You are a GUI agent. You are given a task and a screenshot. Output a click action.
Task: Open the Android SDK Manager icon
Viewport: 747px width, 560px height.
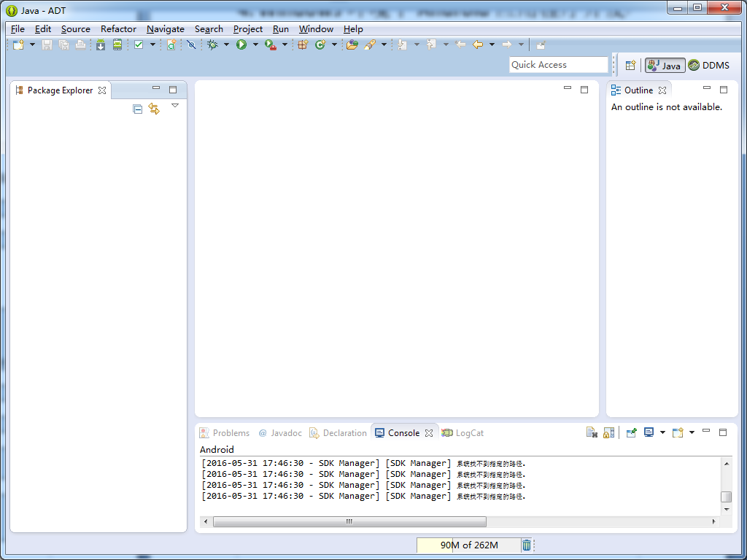[101, 44]
